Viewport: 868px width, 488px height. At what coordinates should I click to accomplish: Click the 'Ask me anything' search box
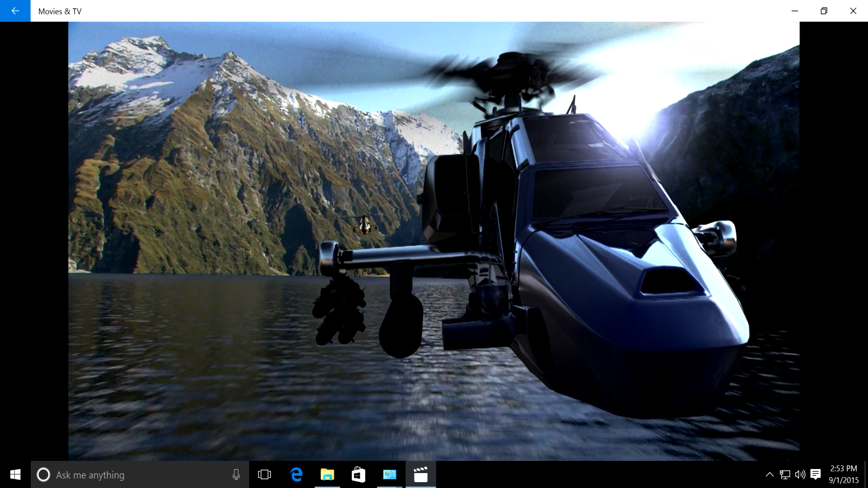[x=136, y=475]
